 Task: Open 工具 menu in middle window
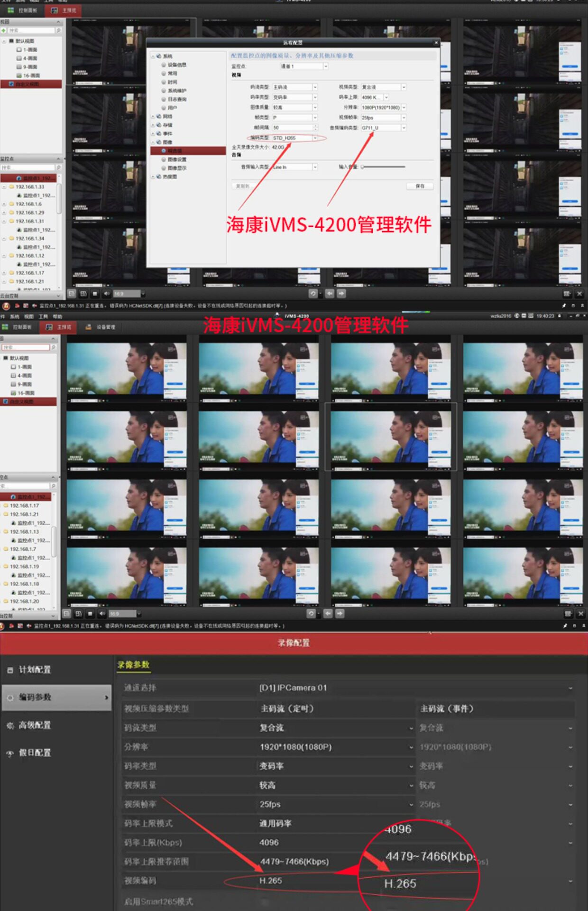tap(43, 316)
